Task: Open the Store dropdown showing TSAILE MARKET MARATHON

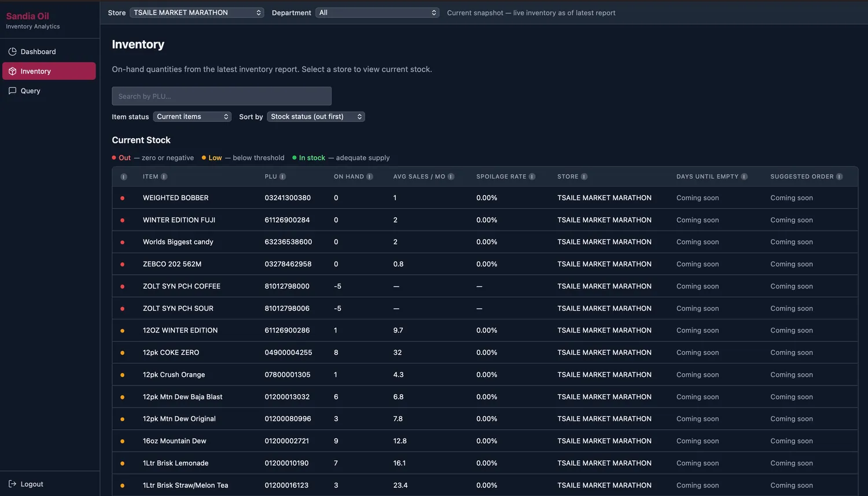Action: pyautogui.click(x=197, y=12)
